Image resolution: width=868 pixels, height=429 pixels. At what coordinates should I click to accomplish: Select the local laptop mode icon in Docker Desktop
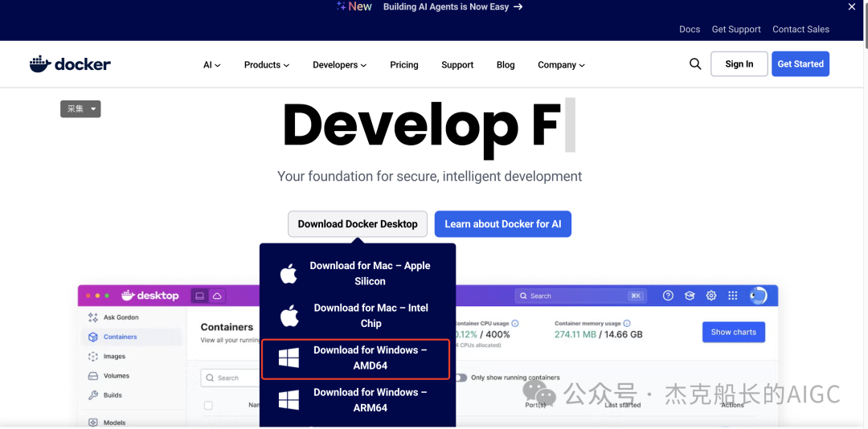tap(200, 296)
